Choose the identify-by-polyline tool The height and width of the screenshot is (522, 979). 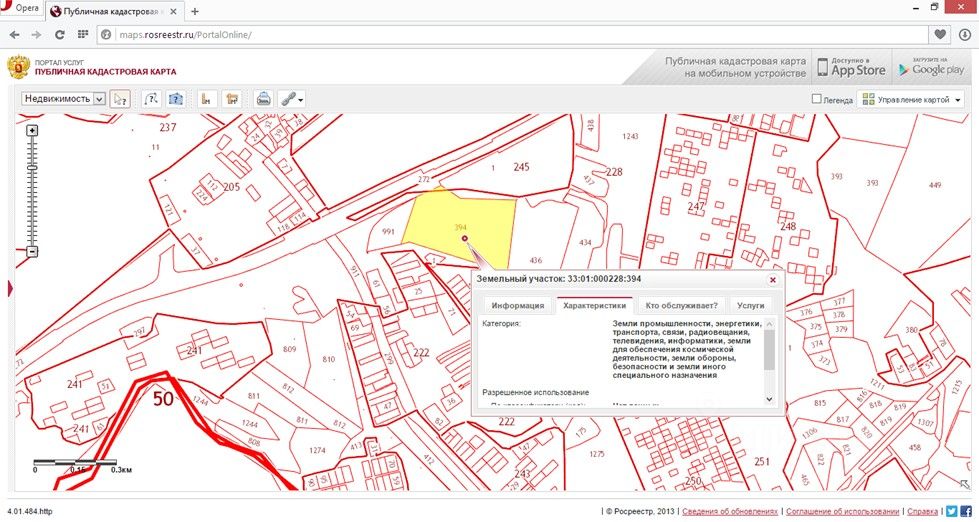point(151,99)
